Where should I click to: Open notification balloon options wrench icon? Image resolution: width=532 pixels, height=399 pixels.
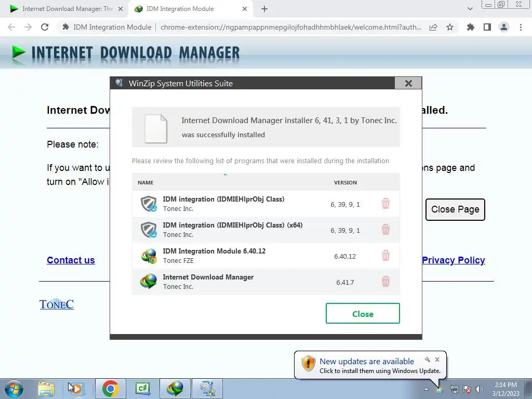[x=428, y=360]
